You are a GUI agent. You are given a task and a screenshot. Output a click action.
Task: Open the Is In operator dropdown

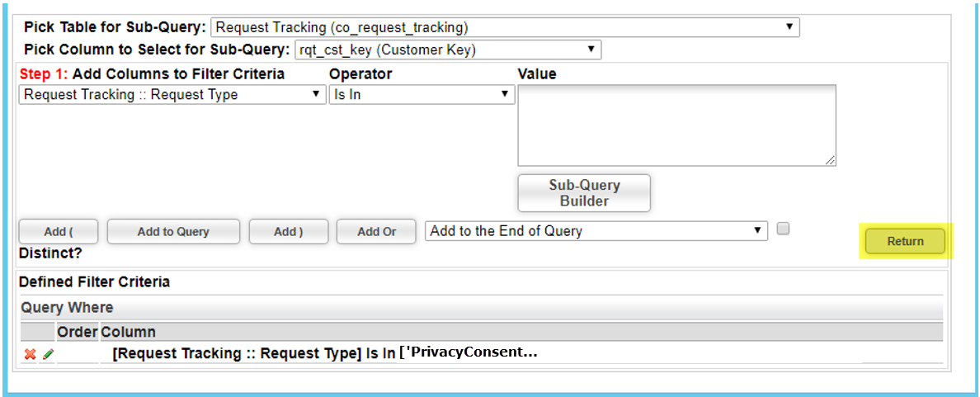pyautogui.click(x=422, y=95)
